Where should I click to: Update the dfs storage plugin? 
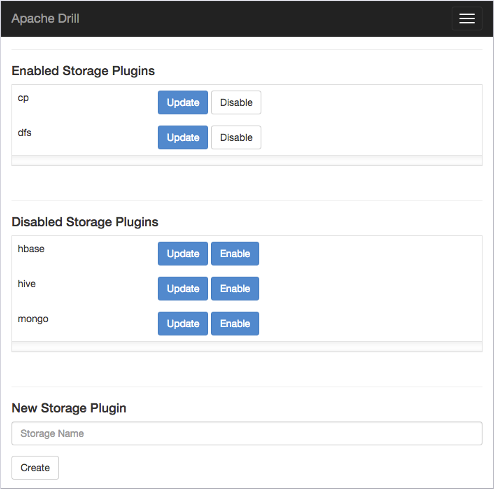(183, 137)
